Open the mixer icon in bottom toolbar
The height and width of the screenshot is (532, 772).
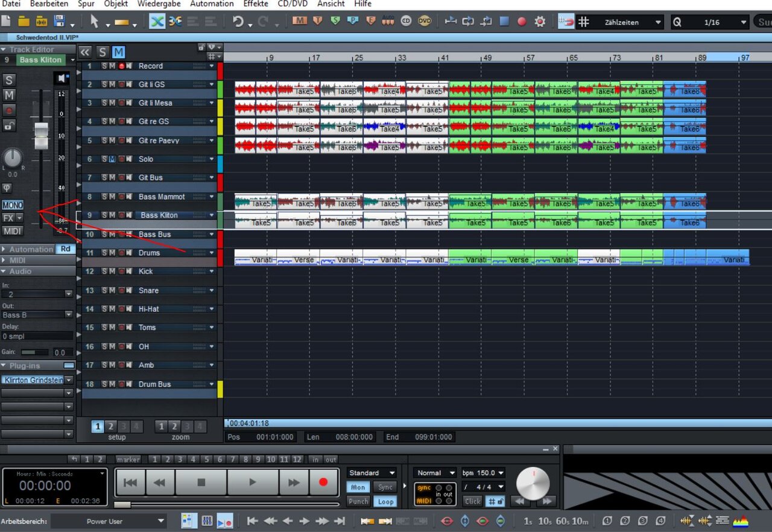pos(207,521)
